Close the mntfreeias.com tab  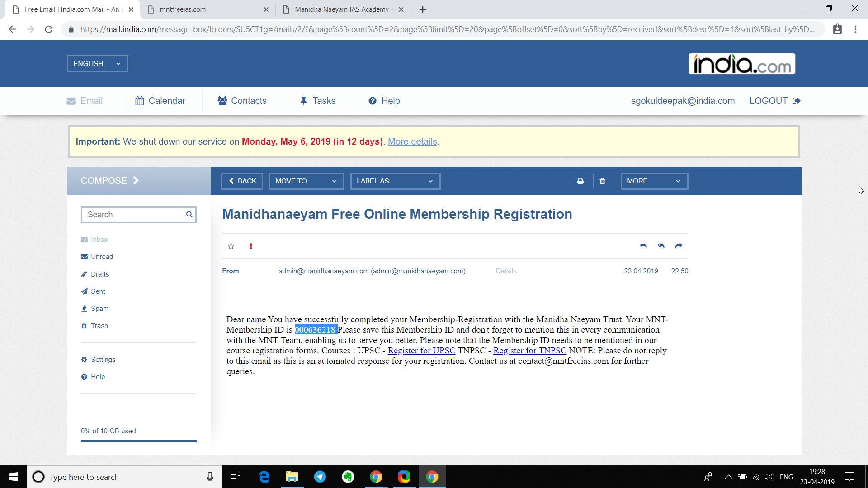266,9
